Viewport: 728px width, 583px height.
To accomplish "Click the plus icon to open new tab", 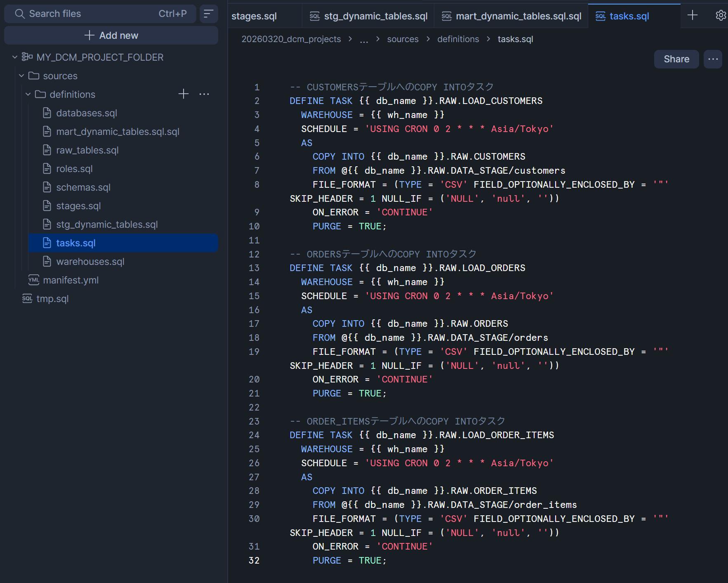I will [693, 16].
